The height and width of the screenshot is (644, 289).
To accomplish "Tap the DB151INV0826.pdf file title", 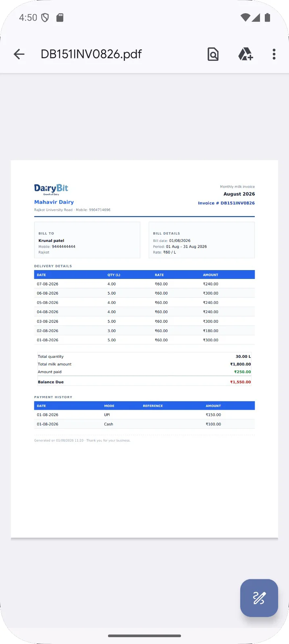I will point(91,54).
